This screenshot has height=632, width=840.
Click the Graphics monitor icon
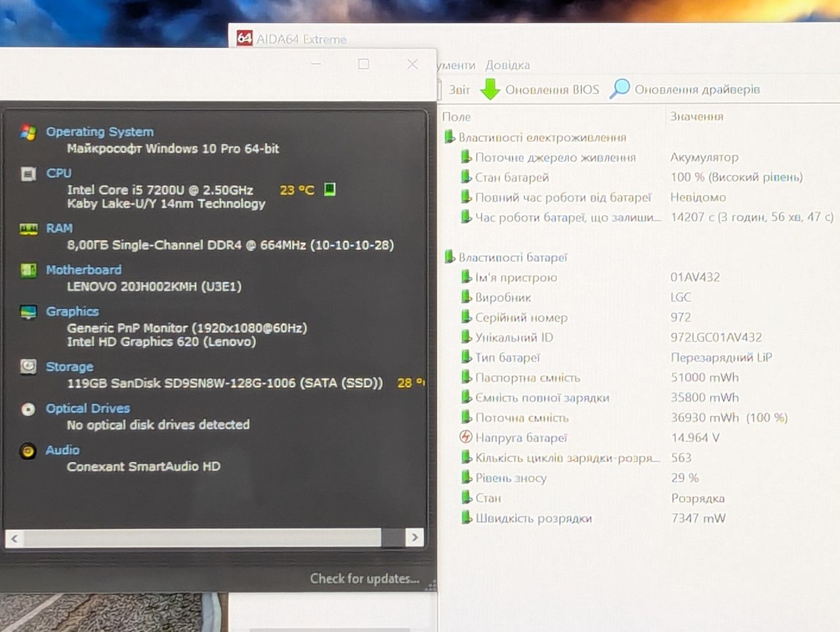click(28, 312)
